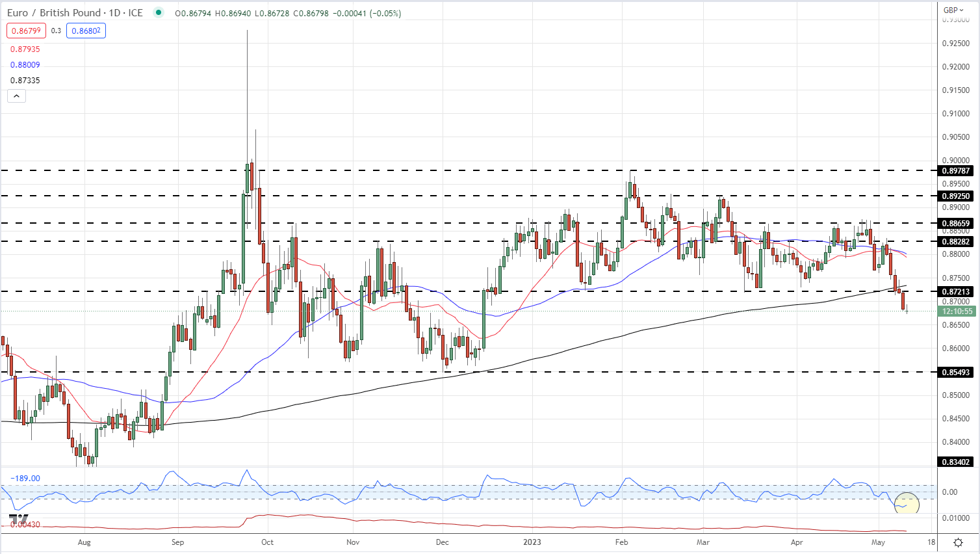Click the 0.89787 price level label
The width and height of the screenshot is (980, 554).
pyautogui.click(x=956, y=171)
